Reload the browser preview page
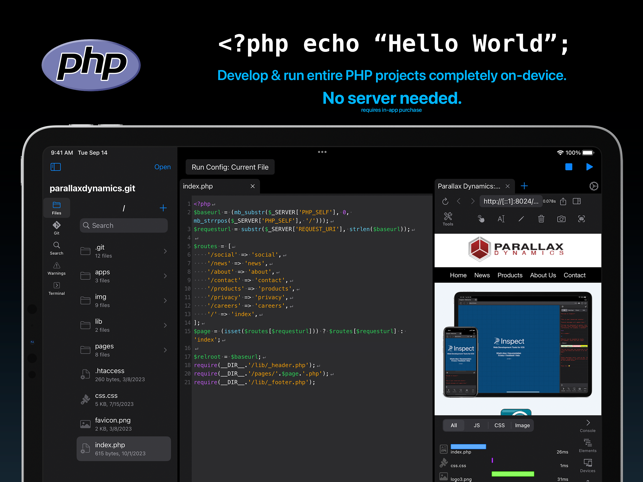The height and width of the screenshot is (482, 643). coord(445,201)
